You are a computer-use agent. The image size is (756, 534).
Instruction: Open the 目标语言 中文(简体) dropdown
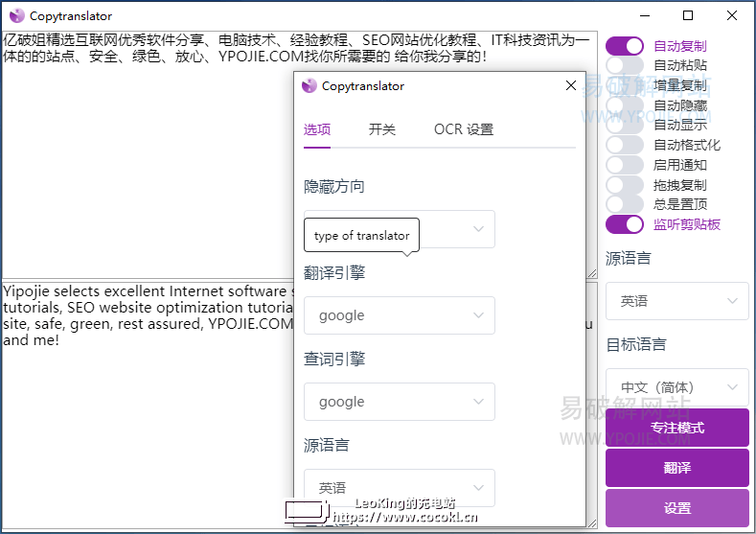[676, 387]
